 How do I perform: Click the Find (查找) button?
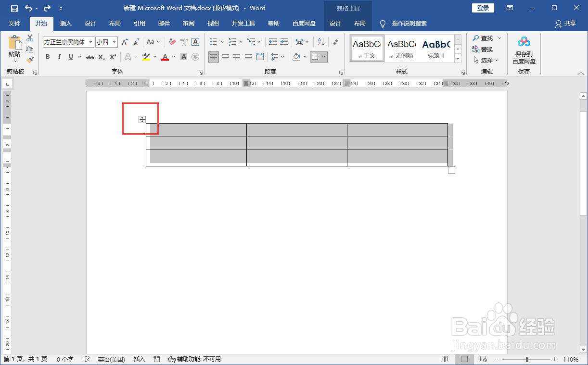tap(483, 38)
